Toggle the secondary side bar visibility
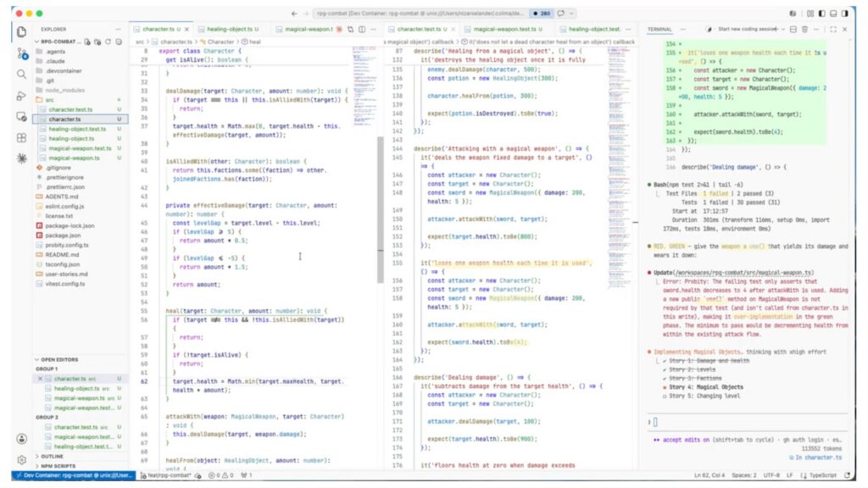The image size is (868, 488). pyautogui.click(x=845, y=14)
